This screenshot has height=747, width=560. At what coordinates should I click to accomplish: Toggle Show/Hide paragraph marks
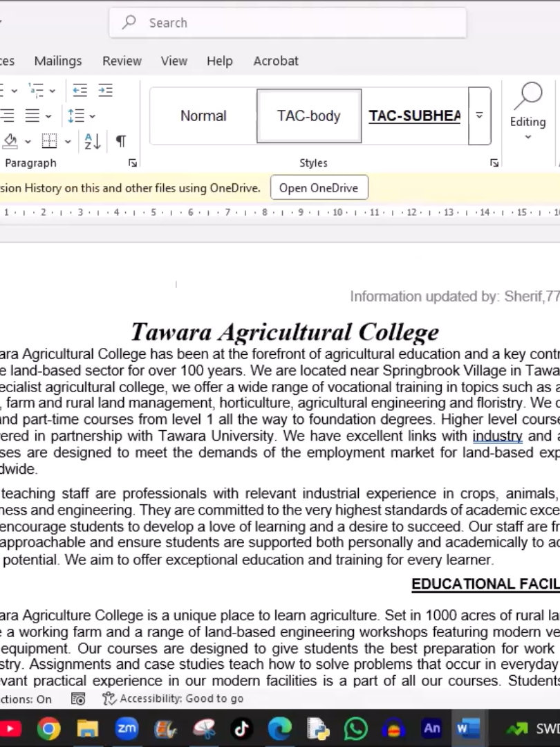(x=121, y=141)
